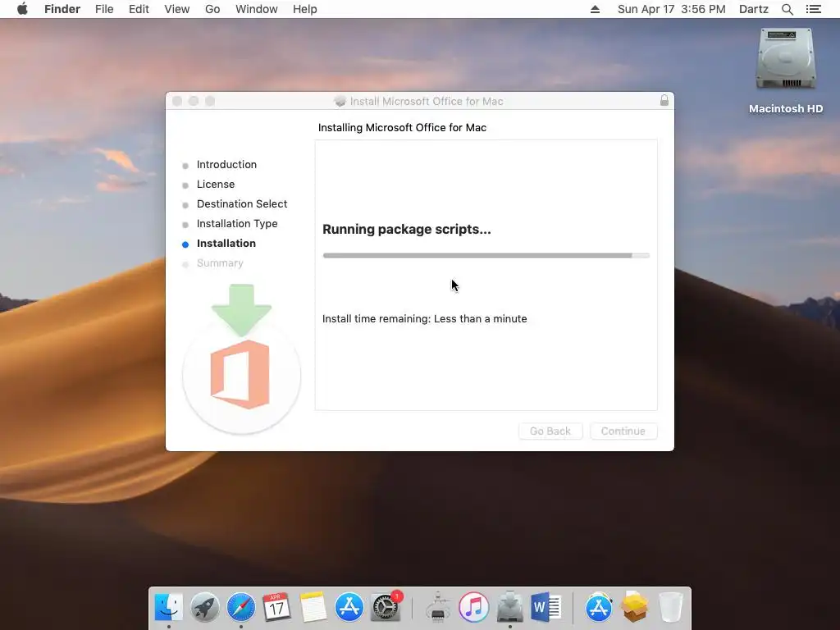Open the View menu

tap(177, 9)
